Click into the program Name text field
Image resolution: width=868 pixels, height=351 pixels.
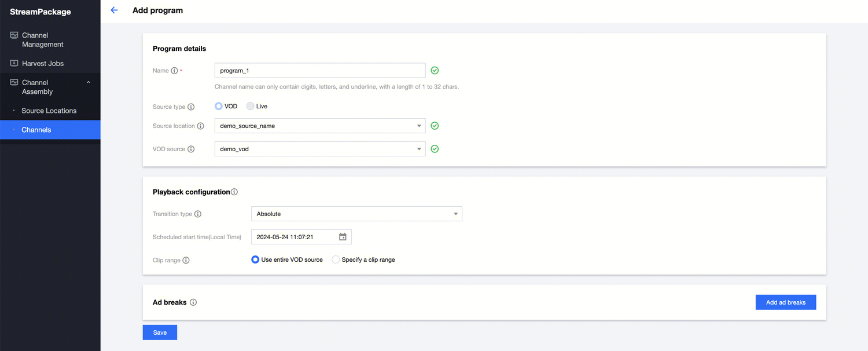[x=319, y=71]
